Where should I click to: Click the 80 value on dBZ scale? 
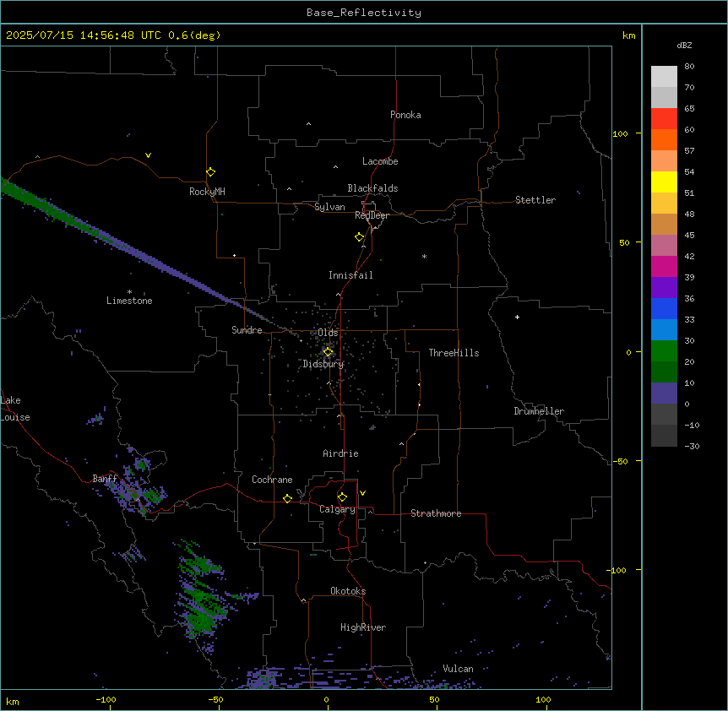(689, 67)
